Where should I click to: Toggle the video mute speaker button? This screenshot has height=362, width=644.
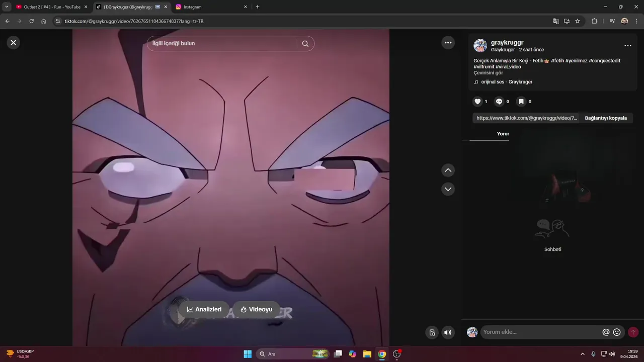coord(448,332)
